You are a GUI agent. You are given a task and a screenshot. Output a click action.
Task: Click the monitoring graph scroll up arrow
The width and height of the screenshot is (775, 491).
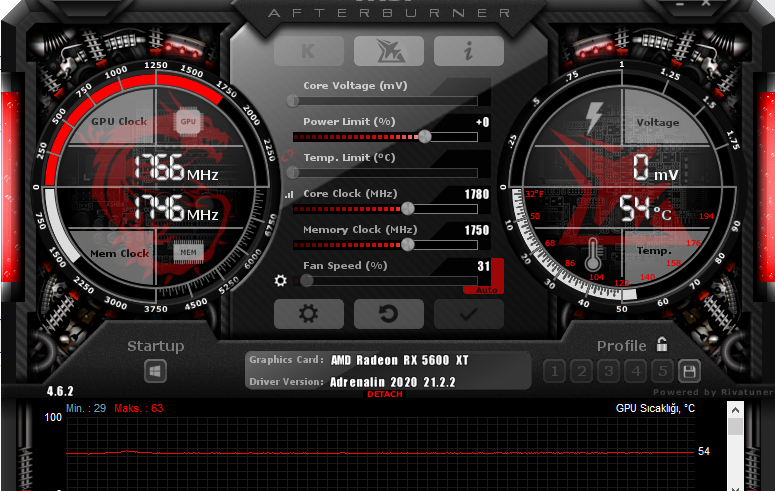735,410
